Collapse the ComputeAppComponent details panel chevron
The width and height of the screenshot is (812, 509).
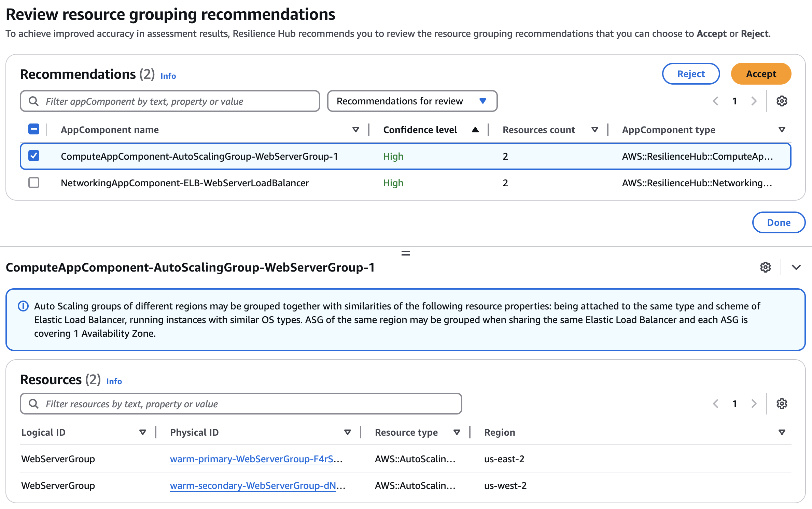[x=797, y=267]
